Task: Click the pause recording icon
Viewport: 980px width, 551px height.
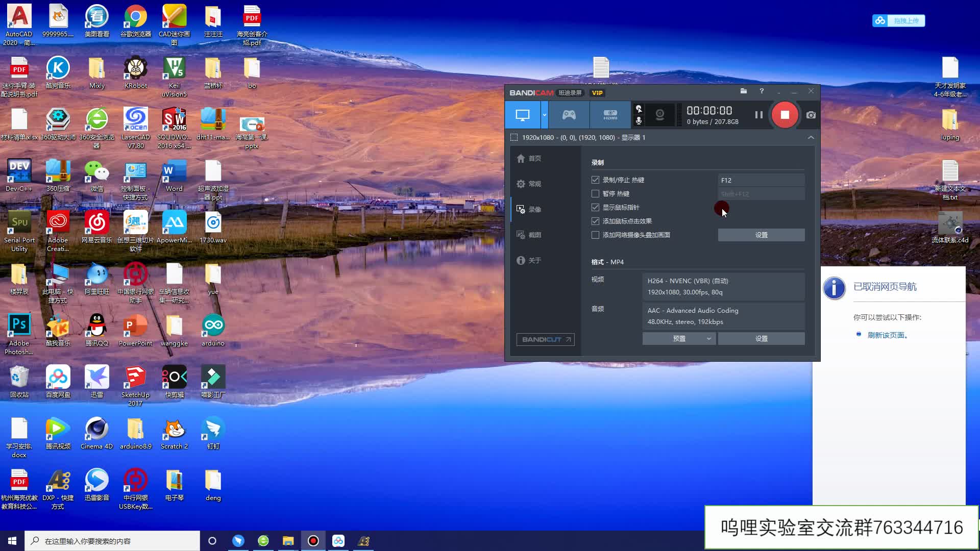Action: [x=759, y=115]
